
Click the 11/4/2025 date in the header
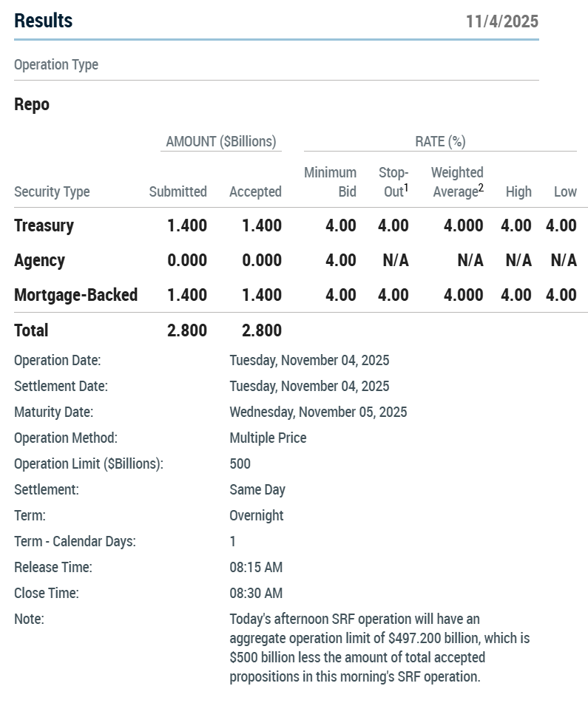[501, 21]
